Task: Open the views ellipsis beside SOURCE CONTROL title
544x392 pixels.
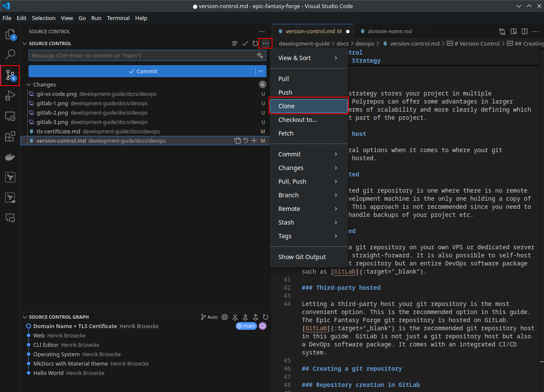Action: pos(262,32)
